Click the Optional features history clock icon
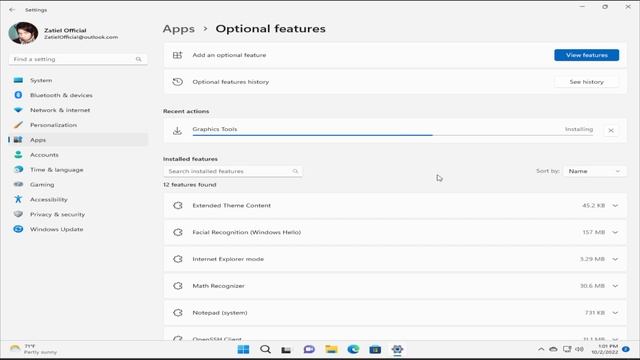 click(177, 82)
